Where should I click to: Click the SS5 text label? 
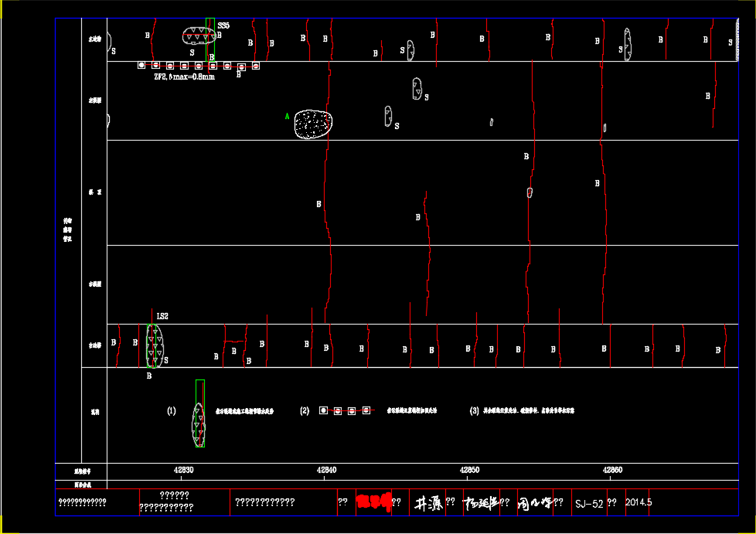tap(223, 26)
